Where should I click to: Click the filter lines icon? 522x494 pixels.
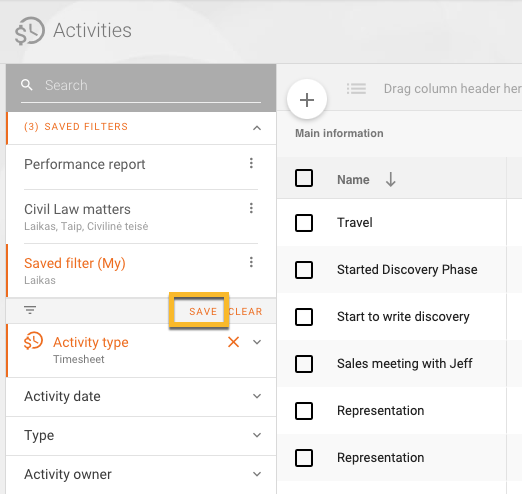tap(30, 310)
